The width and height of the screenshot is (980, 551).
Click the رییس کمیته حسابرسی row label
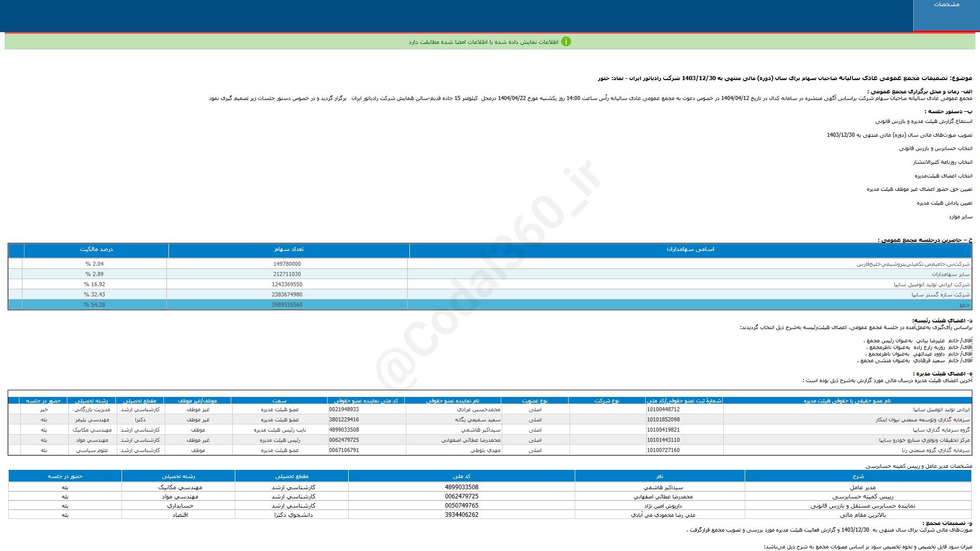[863, 497]
